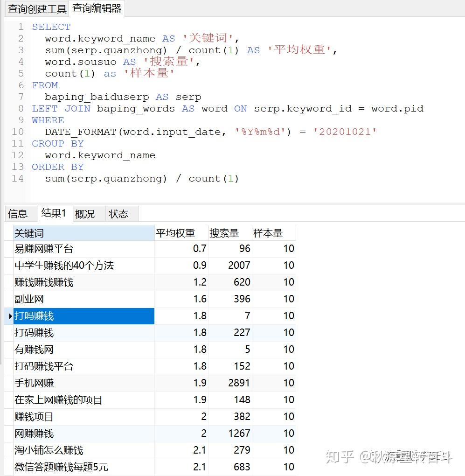Select the 查询编辑器 tab
Image resolution: width=465 pixels, height=476 pixels.
point(97,8)
